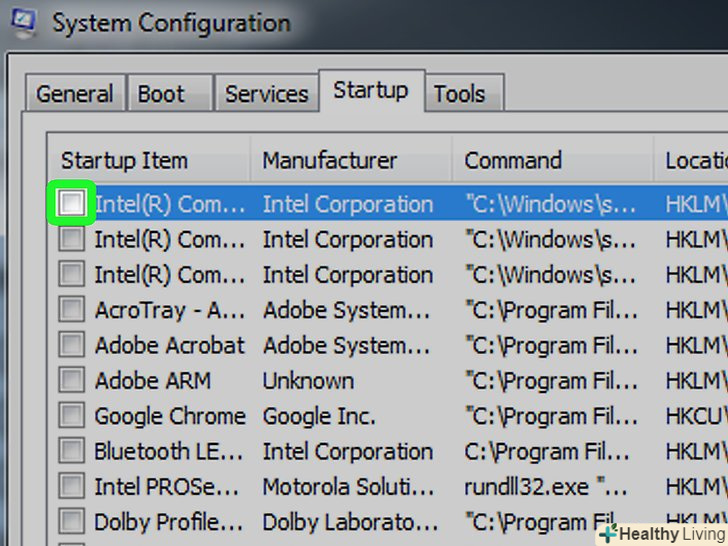Switch to the General tab

pos(74,94)
